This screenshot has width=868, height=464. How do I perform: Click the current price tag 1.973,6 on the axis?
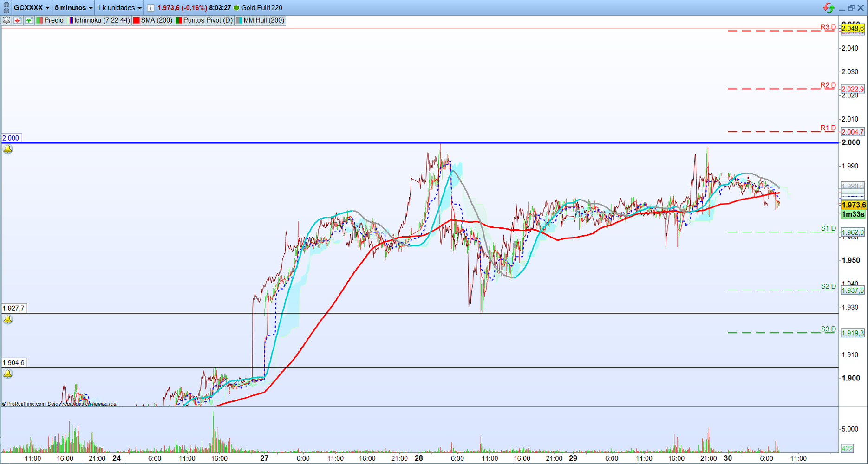pos(853,205)
